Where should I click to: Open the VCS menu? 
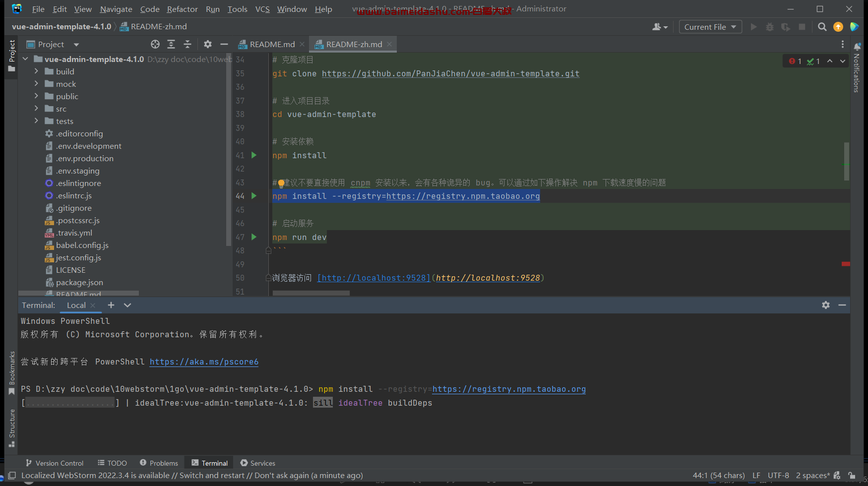pos(262,9)
